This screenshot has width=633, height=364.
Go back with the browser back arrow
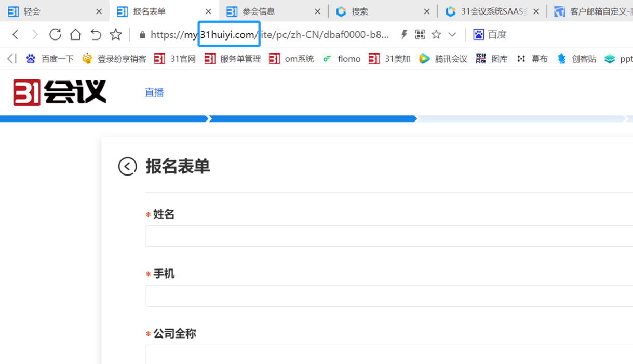16,35
